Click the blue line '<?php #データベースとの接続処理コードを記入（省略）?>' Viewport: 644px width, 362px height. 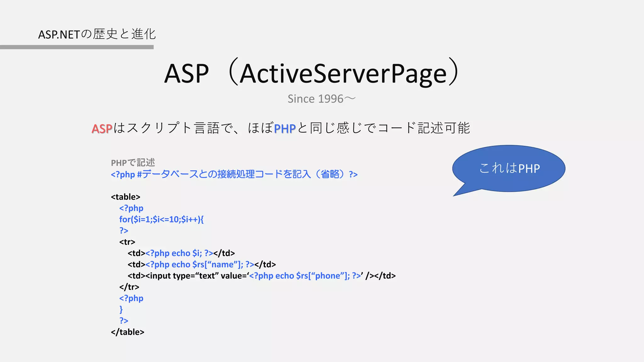pos(234,174)
